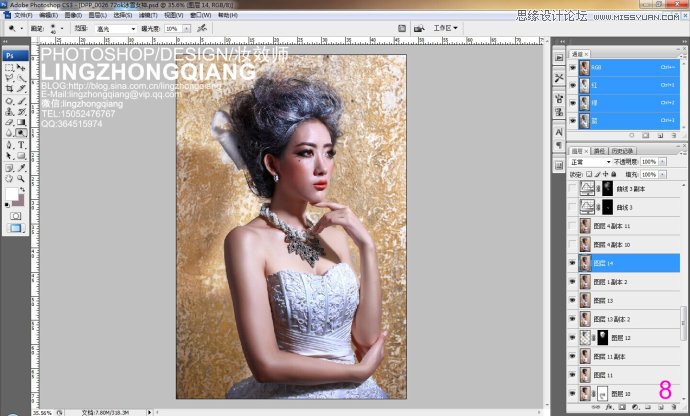Screen dimensions: 690x416
Task: Select the Shape tool
Action: tap(21, 156)
